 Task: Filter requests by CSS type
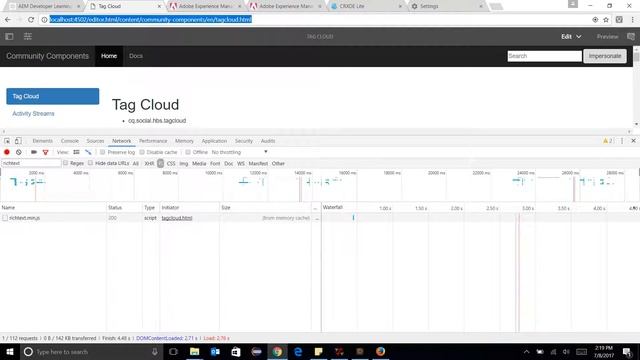[x=171, y=164]
